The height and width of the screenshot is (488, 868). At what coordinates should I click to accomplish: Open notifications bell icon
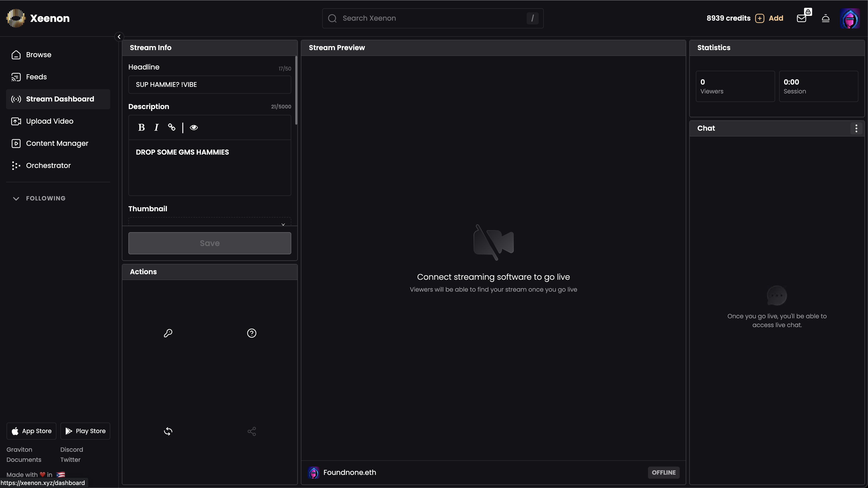point(825,18)
